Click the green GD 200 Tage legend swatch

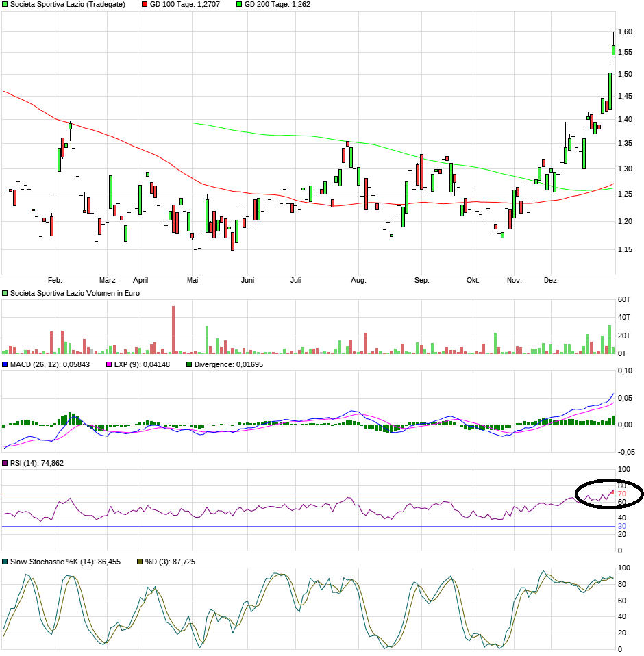point(239,4)
